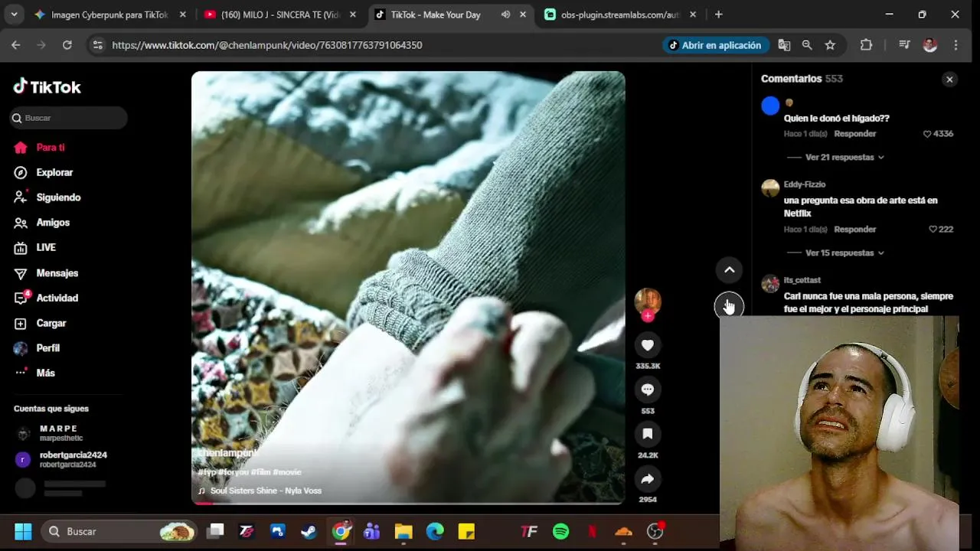980x551 pixels.
Task: Open the #fyp hashtag
Action: pos(207,472)
